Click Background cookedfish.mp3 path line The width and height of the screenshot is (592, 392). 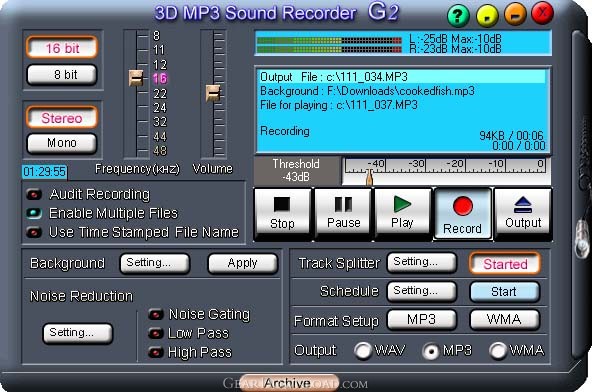tap(367, 91)
